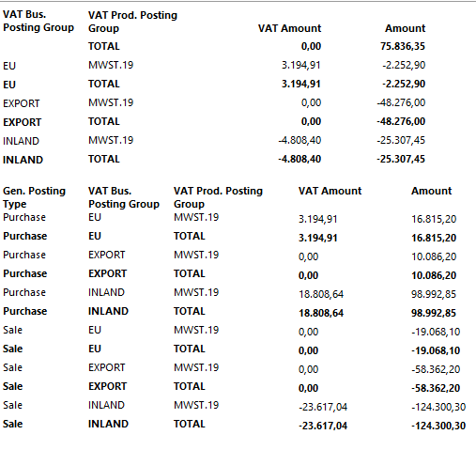
Task: Select the top table Amount column header
Action: 405,28
